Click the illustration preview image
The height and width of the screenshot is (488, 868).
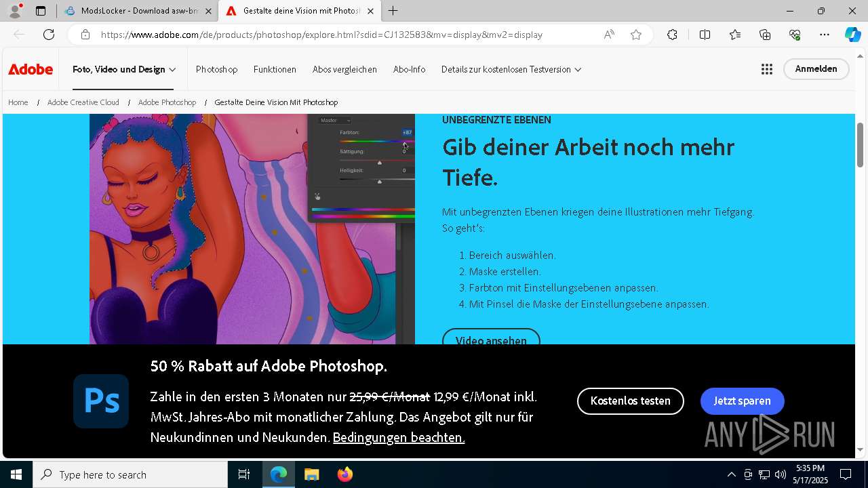(252, 229)
